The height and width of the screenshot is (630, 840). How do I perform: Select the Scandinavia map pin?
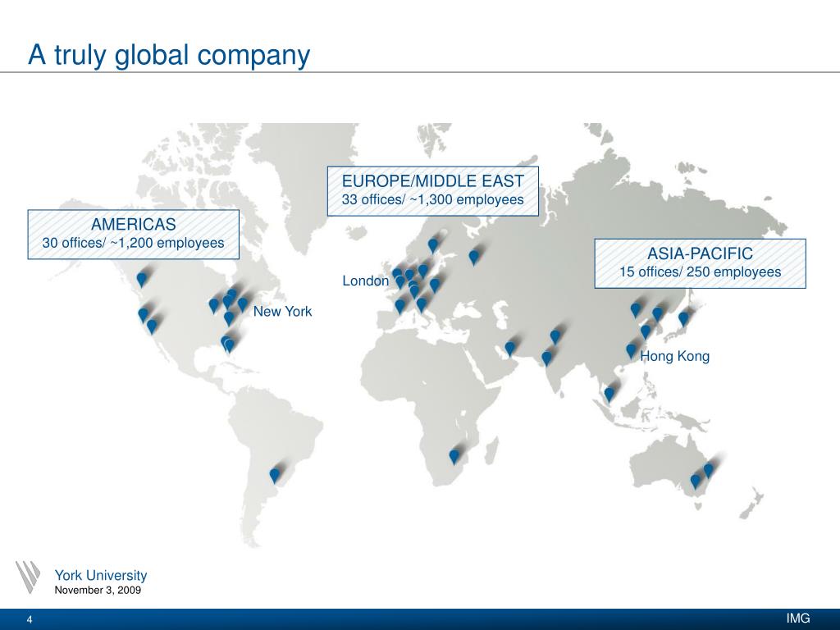(x=433, y=245)
